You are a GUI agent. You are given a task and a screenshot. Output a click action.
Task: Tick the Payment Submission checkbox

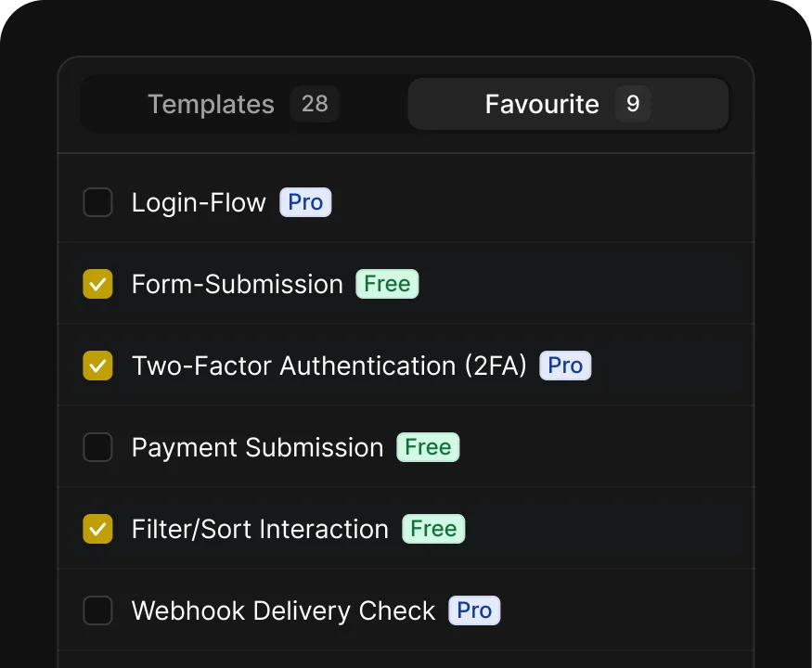click(x=97, y=447)
